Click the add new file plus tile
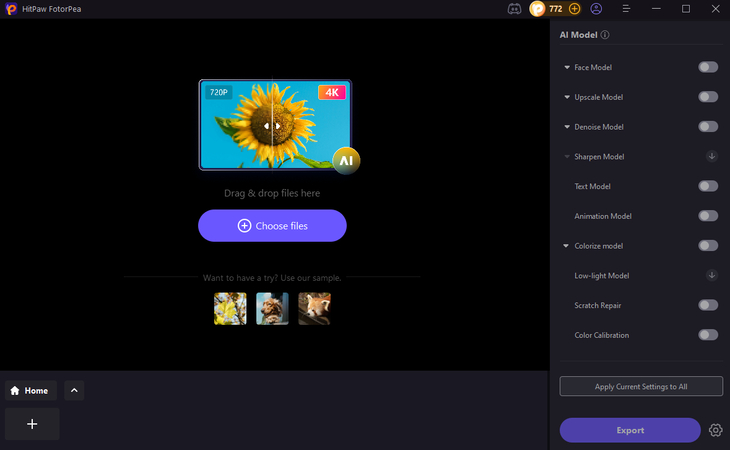This screenshot has width=730, height=450. pyautogui.click(x=32, y=424)
